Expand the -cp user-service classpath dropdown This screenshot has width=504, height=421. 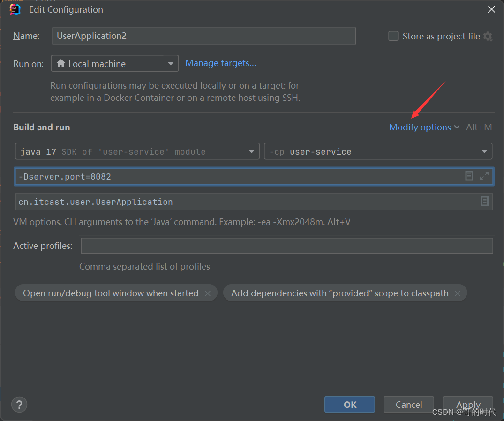[378, 152]
